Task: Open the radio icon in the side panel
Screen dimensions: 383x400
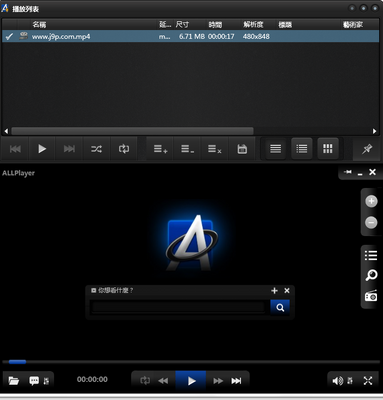Action: (x=371, y=296)
